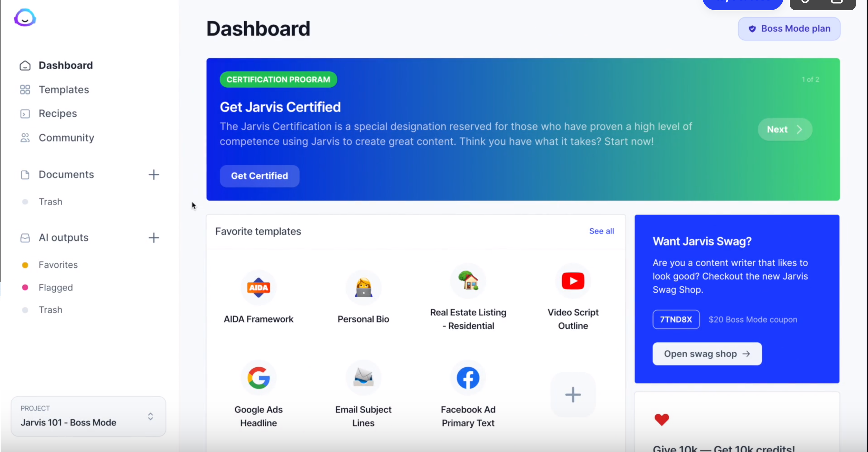The image size is (868, 452).
Task: Open the Project selector dropdown
Action: click(x=88, y=416)
